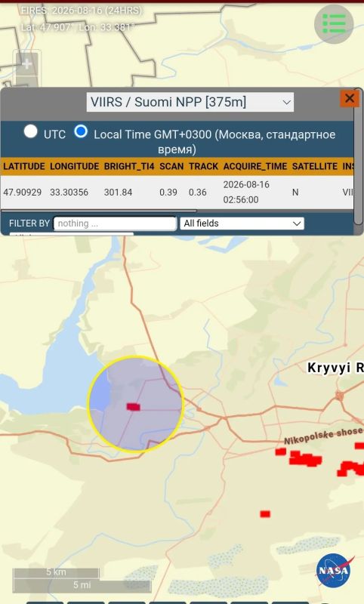This screenshot has height=604, width=364.
Task: Click the popup's vertical scrollbar
Action: click(358, 158)
